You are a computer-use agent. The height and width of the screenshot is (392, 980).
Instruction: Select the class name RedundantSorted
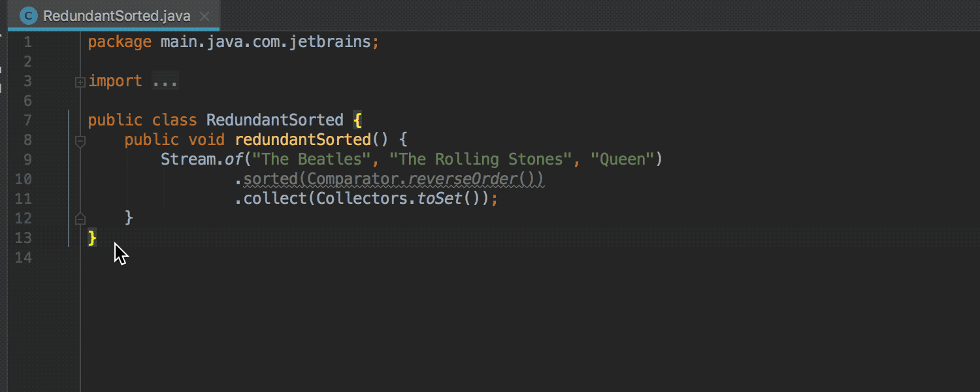coord(274,120)
